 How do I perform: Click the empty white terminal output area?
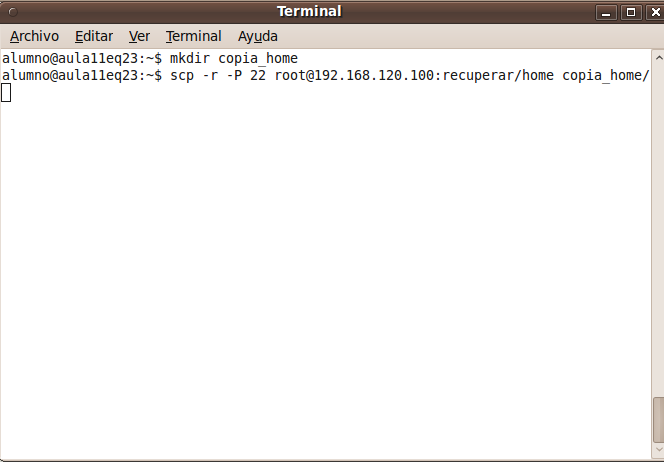click(326, 271)
